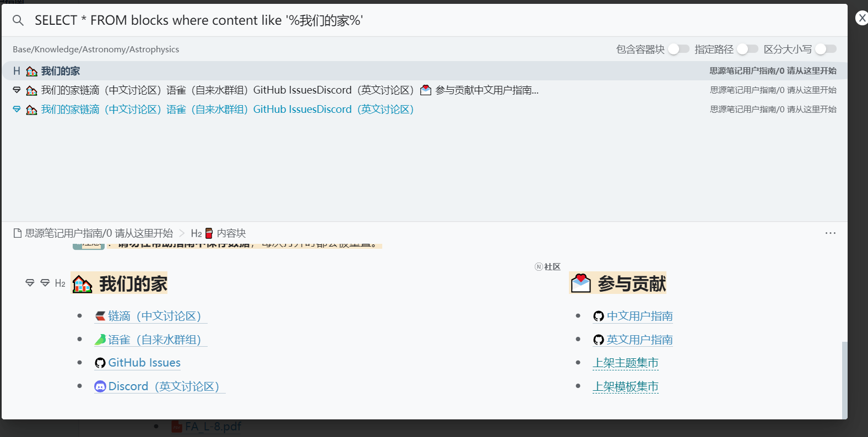Click the block icon of the result ending in 参与贡献中文用户指南
The image size is (868, 437).
pos(17,90)
